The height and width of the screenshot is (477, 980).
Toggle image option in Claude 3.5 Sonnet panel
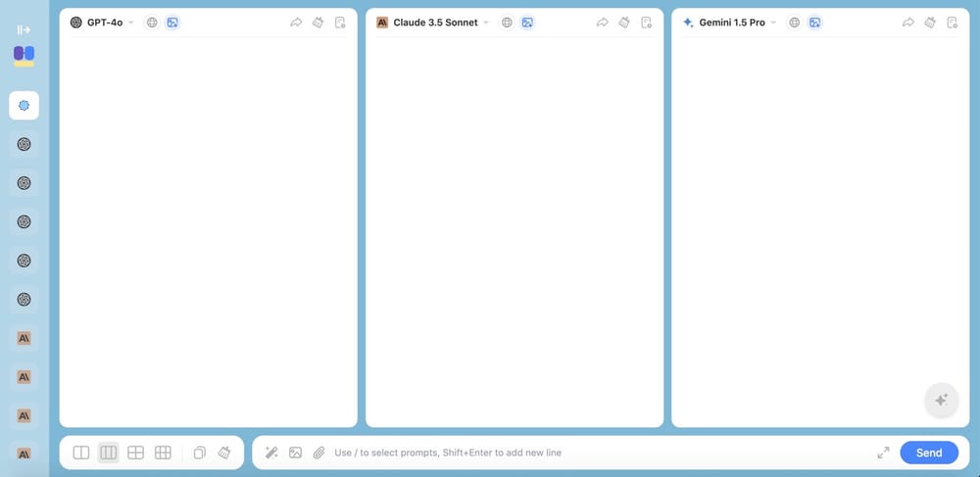[x=527, y=23]
